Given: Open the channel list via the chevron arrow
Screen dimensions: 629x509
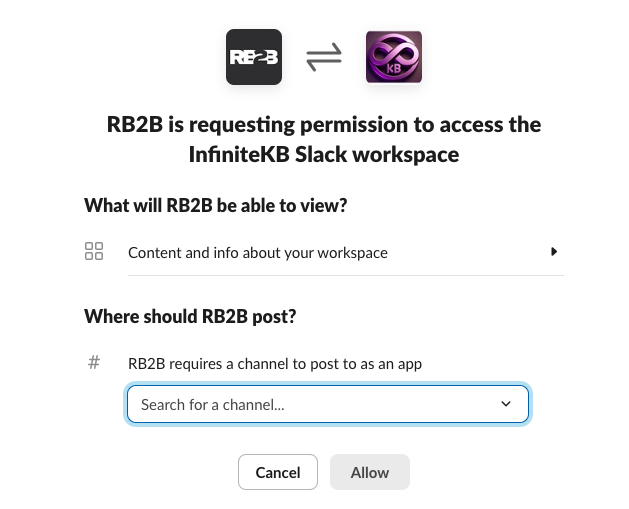Looking at the screenshot, I should pos(506,404).
